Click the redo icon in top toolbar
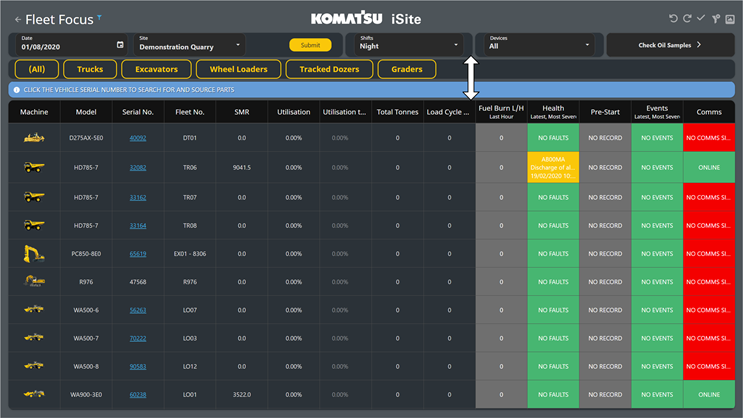743x418 pixels. click(x=687, y=18)
